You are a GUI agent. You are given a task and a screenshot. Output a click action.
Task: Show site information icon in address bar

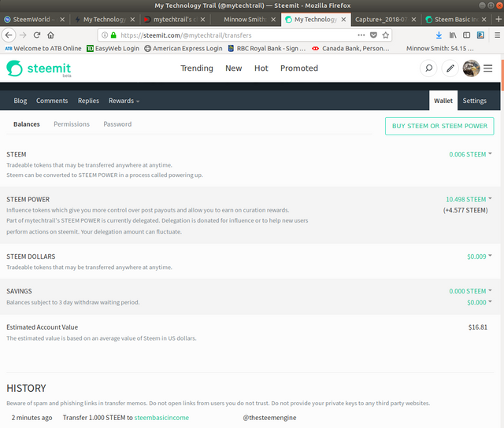click(x=105, y=35)
